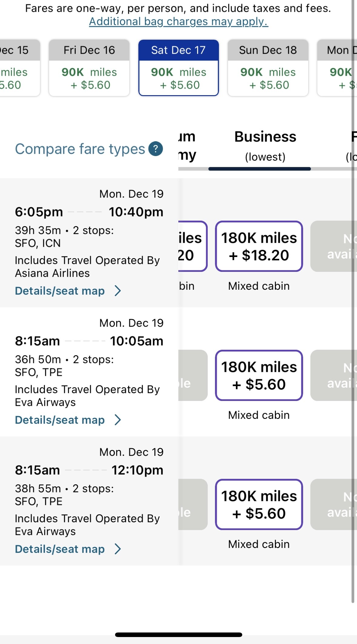The width and height of the screenshot is (357, 644).
Task: Choose the Sun Dec 18 date tab
Action: click(268, 68)
